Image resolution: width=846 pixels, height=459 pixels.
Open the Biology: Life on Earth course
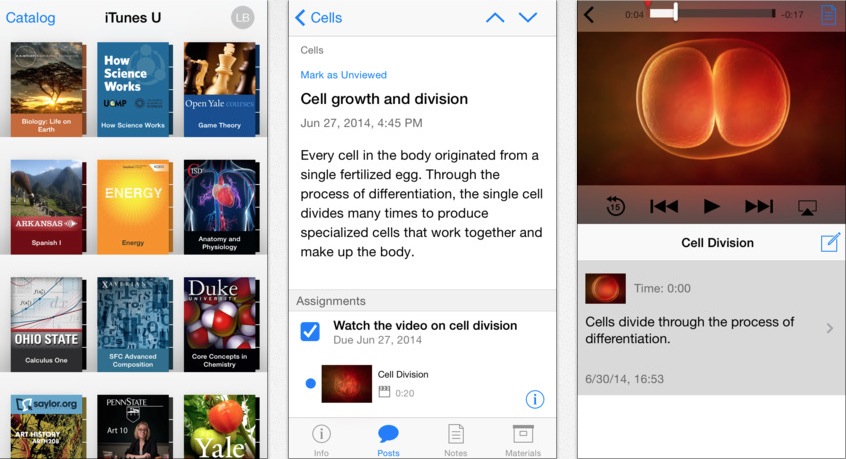[x=47, y=89]
